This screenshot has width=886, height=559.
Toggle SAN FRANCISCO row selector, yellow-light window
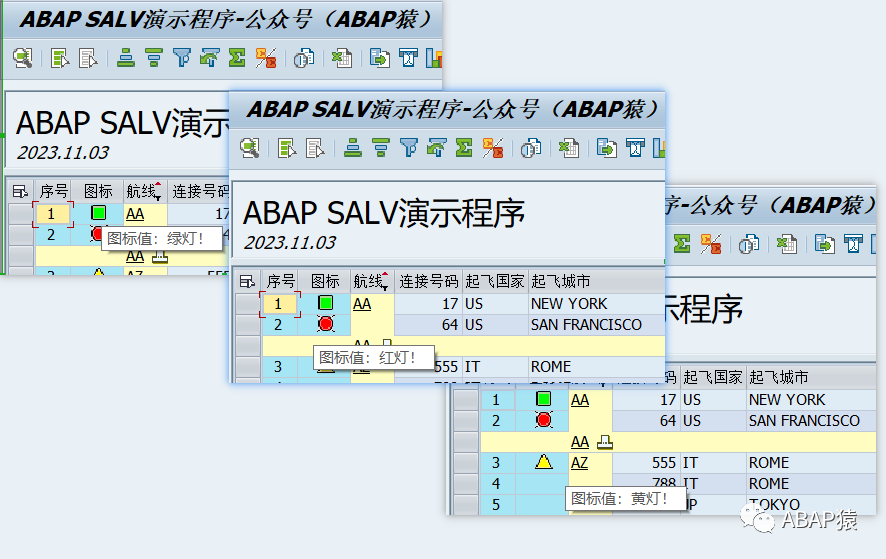[466, 421]
